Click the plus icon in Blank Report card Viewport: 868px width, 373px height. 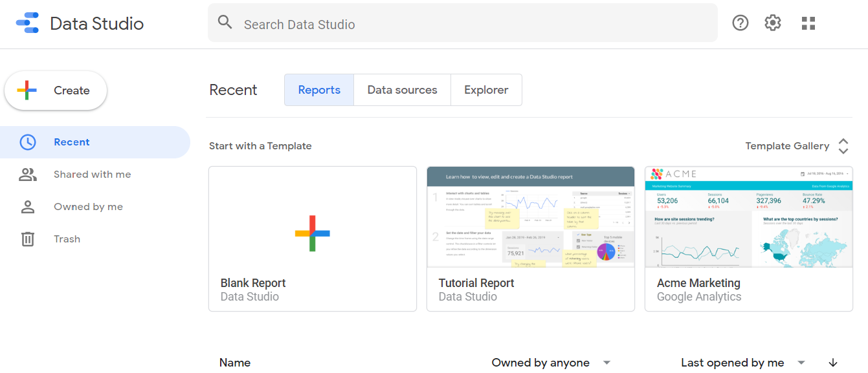click(313, 233)
